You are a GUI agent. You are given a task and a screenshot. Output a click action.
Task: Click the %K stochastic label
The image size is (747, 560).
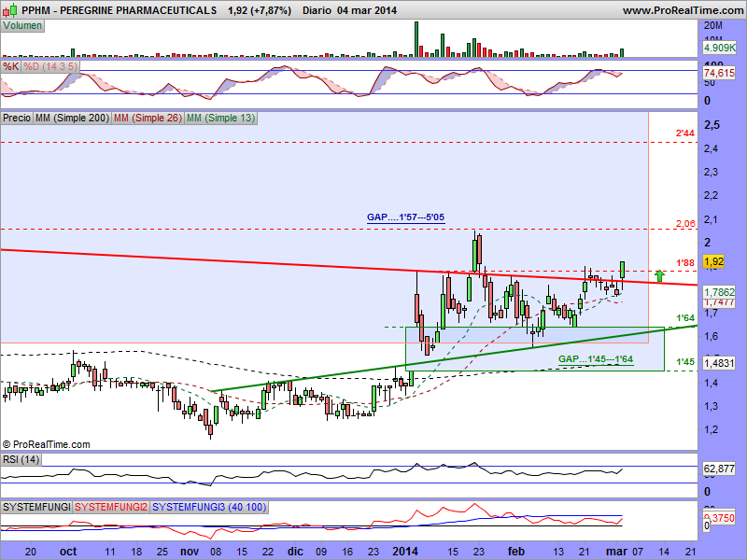(11, 67)
